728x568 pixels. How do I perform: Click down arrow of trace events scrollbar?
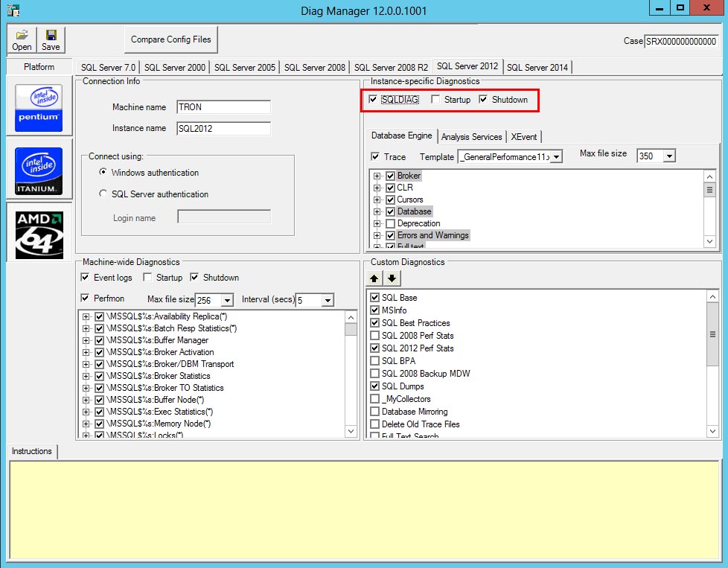pos(709,241)
